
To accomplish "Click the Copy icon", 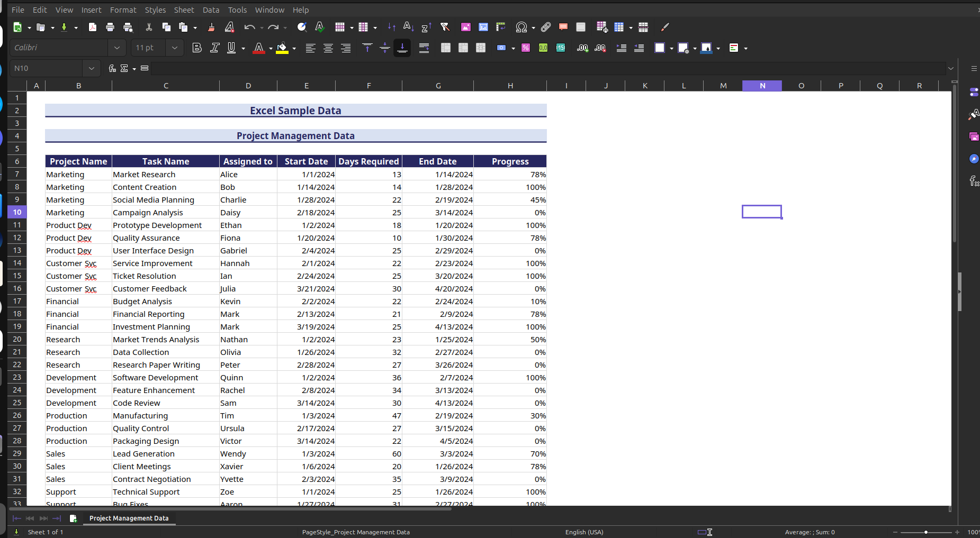I will (x=166, y=27).
